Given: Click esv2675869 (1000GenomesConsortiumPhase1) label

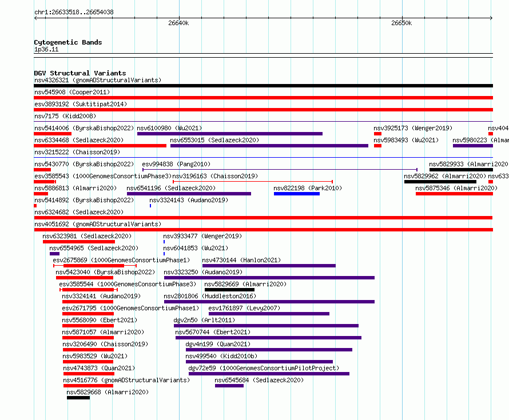Looking at the screenshot, I should (x=121, y=260).
